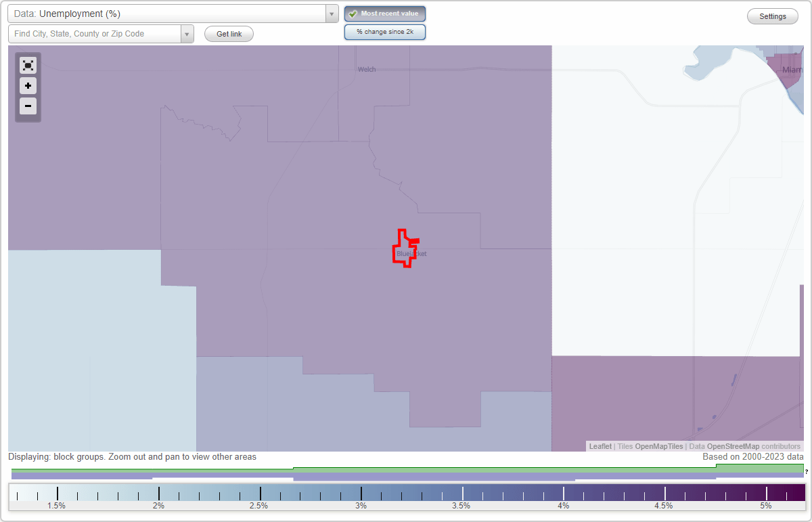The width and height of the screenshot is (812, 522).
Task: Click the question mark help icon
Action: point(807,471)
